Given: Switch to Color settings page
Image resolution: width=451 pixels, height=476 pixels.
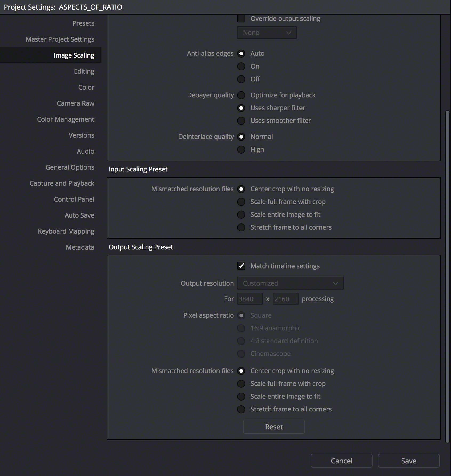Looking at the screenshot, I should pos(86,87).
